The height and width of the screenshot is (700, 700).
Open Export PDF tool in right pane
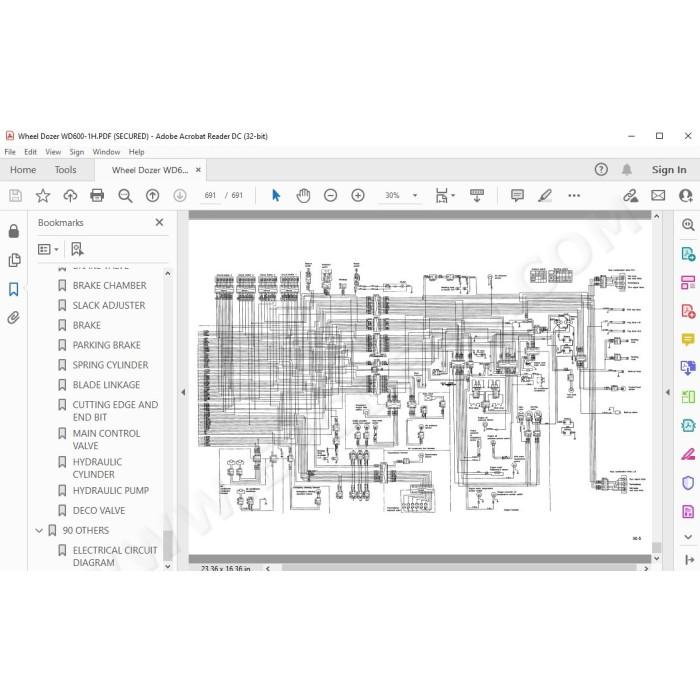click(688, 254)
